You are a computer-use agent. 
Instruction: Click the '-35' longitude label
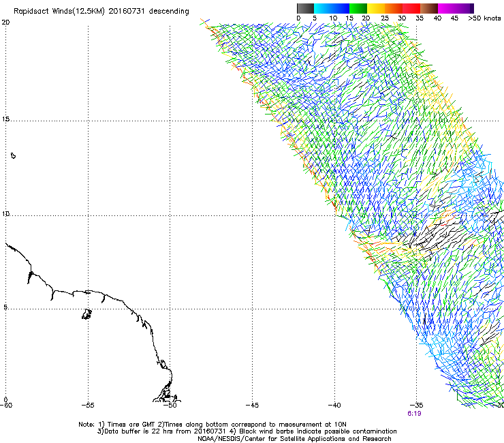(417, 405)
